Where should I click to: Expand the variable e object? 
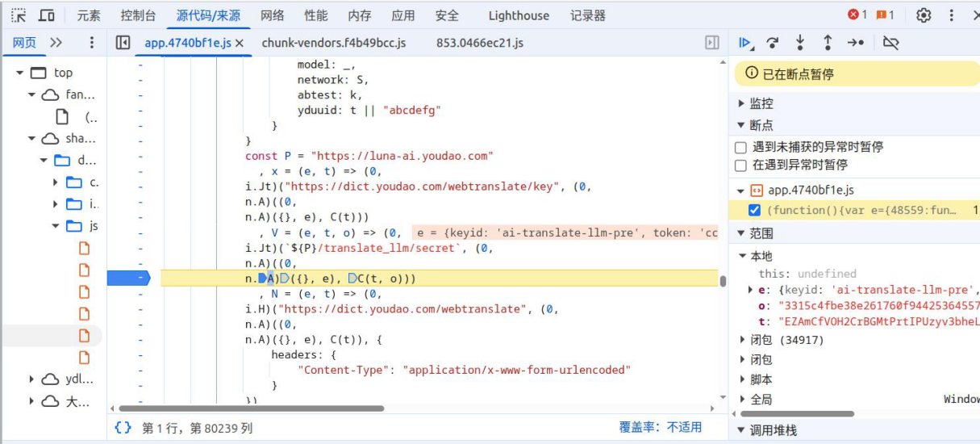pyautogui.click(x=751, y=290)
